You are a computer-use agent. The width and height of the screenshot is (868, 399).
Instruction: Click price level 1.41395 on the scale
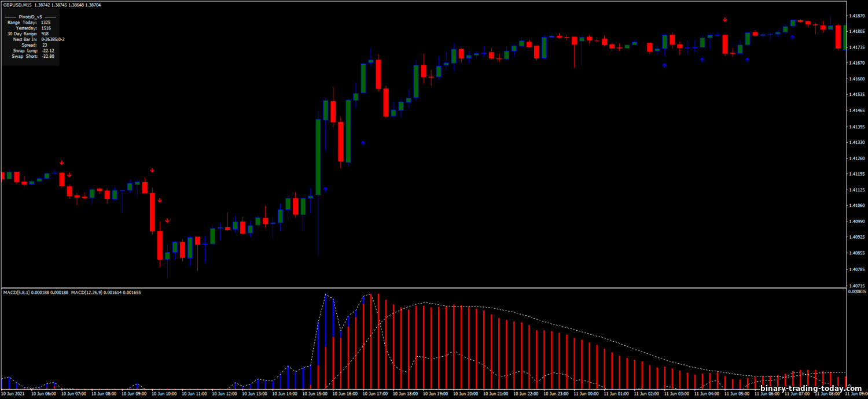click(x=856, y=126)
